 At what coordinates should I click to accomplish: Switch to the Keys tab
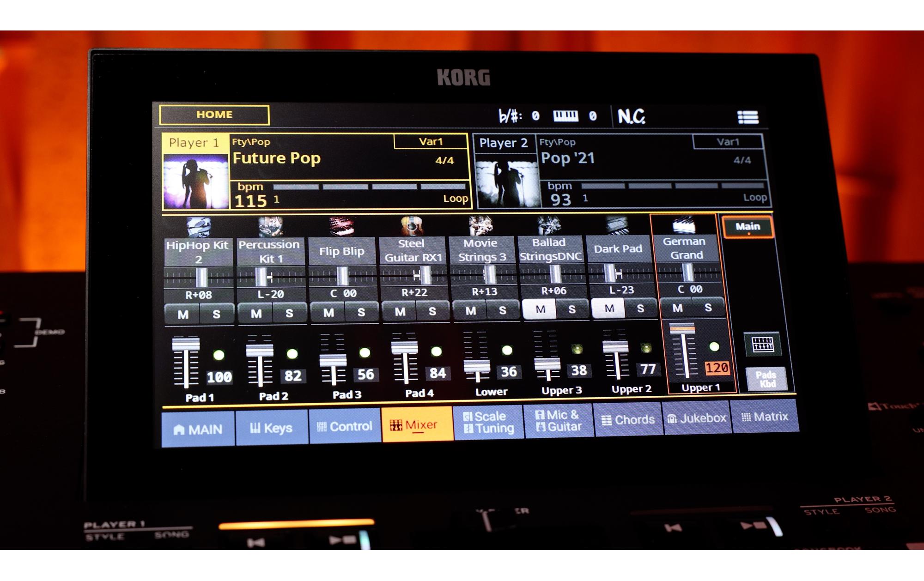coord(272,428)
